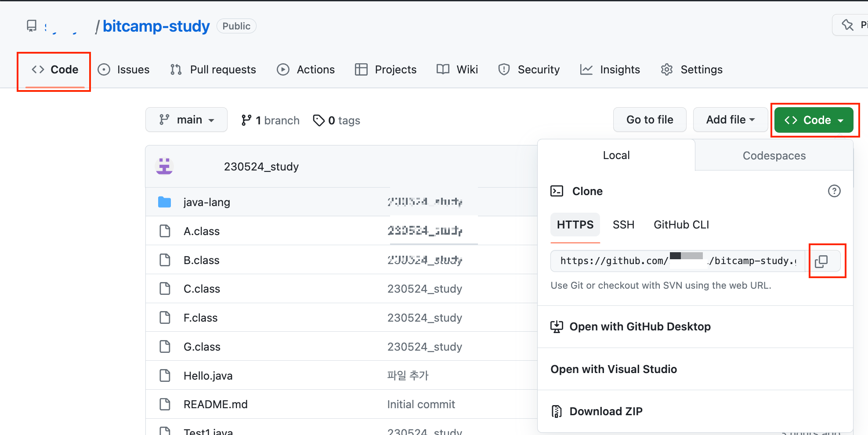
Task: Open the 1 branch link
Action: (x=270, y=120)
